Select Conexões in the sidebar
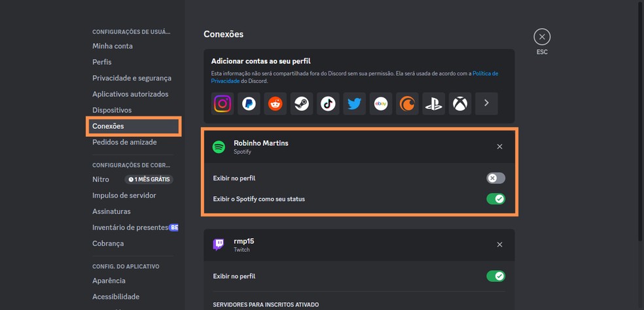 coord(133,126)
